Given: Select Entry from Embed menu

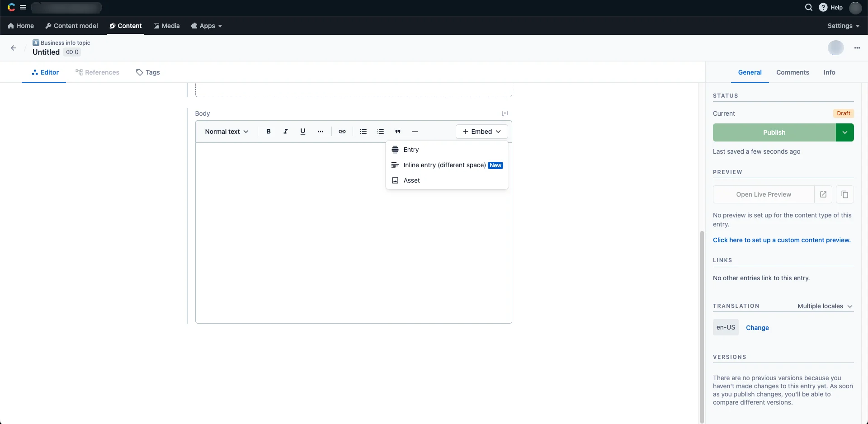Looking at the screenshot, I should click(x=447, y=150).
